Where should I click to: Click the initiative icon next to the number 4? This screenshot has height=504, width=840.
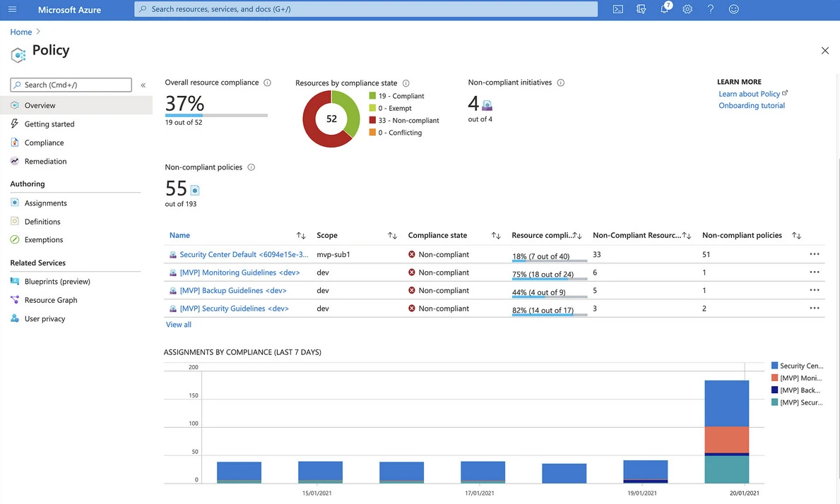coord(487,105)
